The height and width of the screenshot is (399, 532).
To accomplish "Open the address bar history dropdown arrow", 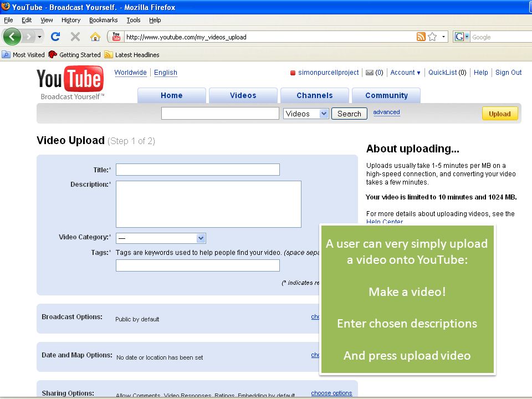I will (x=443, y=37).
